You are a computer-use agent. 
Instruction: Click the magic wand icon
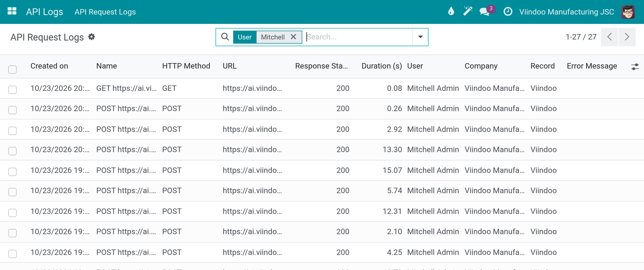click(468, 11)
